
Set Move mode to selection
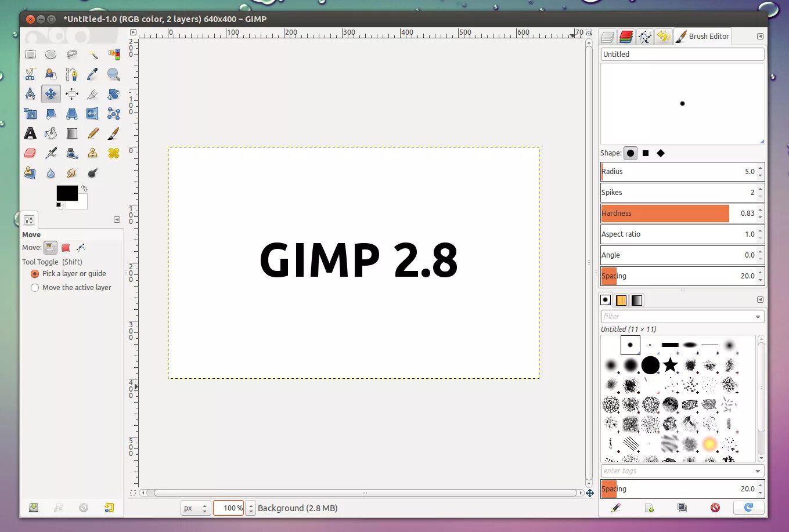click(66, 247)
